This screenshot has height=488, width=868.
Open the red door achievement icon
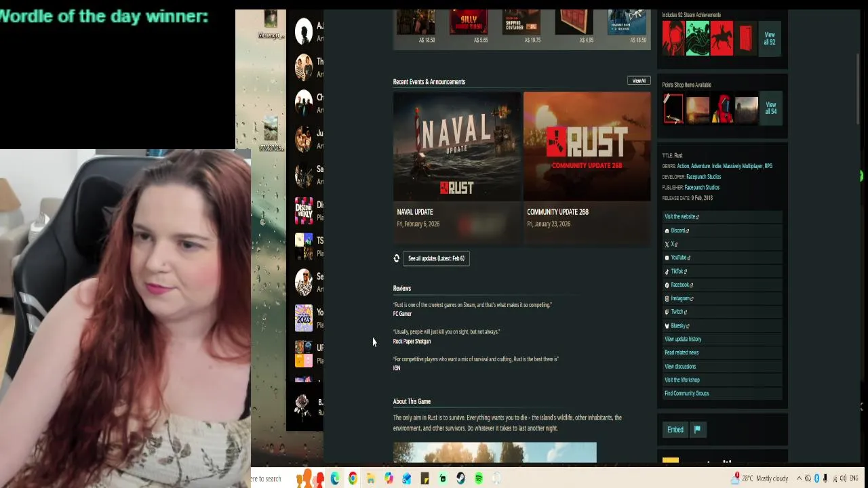tap(745, 38)
